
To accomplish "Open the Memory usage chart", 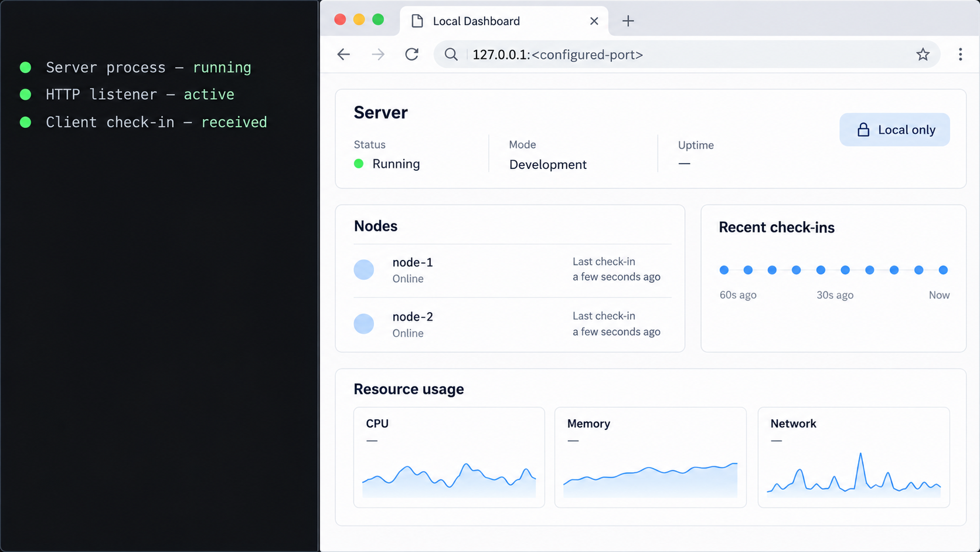I will [x=651, y=458].
